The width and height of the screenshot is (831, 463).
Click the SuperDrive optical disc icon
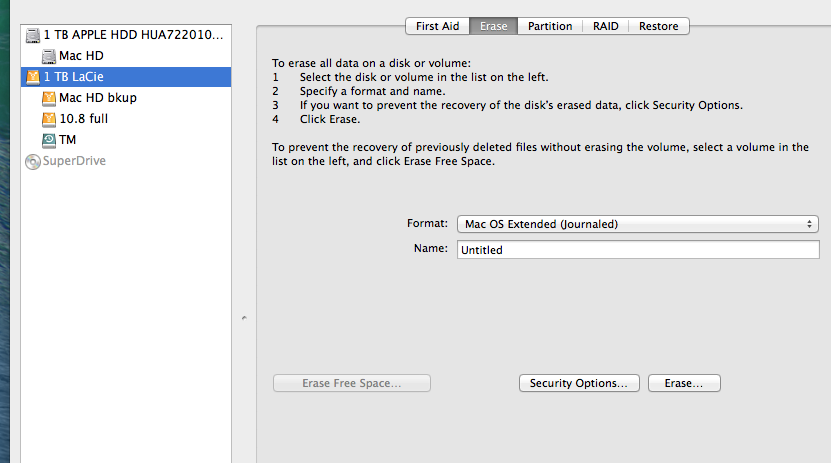[x=33, y=162]
